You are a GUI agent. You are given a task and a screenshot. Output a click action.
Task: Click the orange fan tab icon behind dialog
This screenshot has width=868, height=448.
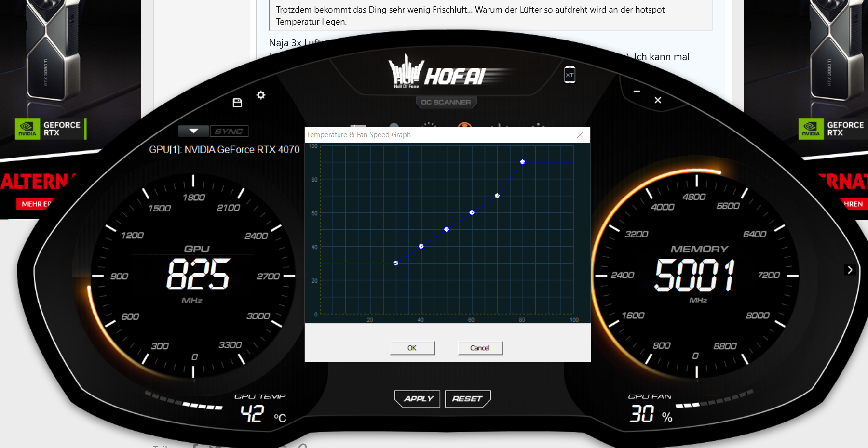(465, 125)
